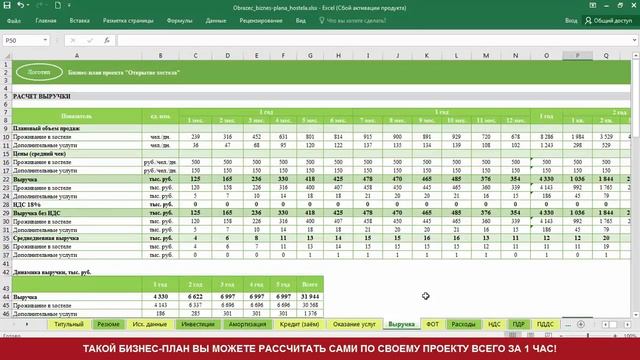Click the Вход sign-in link
Image resolution: width=640 pixels, height=360 pixels.
tap(571, 20)
